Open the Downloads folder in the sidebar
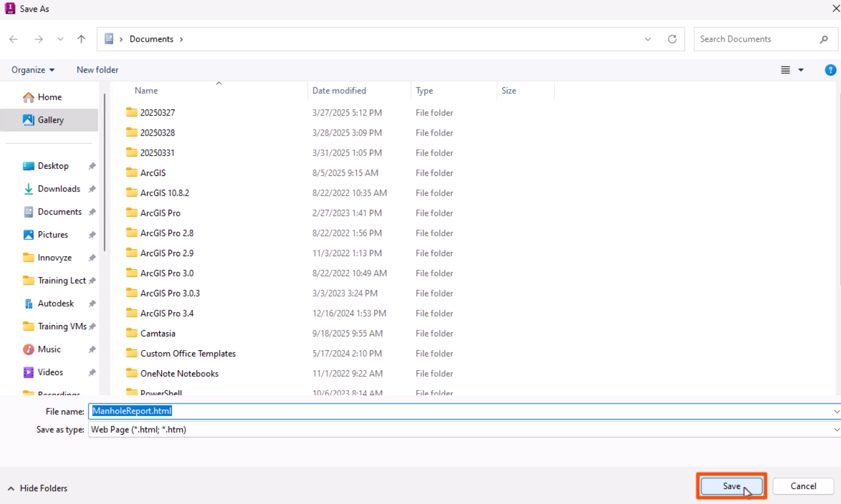 [58, 188]
